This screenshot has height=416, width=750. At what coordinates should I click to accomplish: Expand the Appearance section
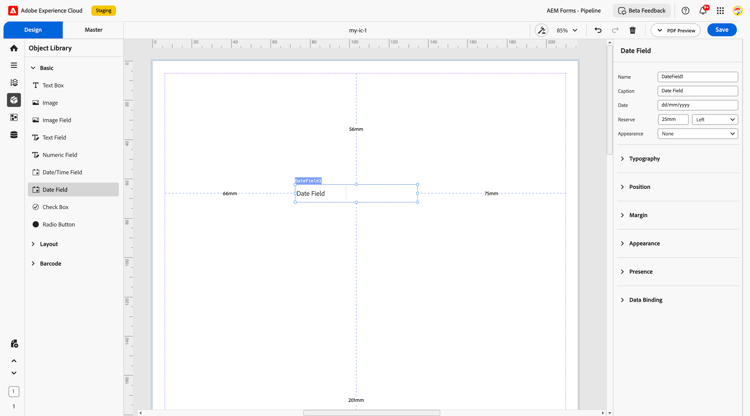[678, 243]
